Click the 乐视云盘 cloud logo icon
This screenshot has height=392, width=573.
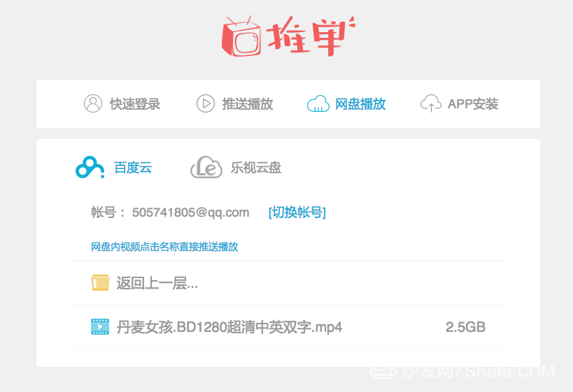pos(206,167)
